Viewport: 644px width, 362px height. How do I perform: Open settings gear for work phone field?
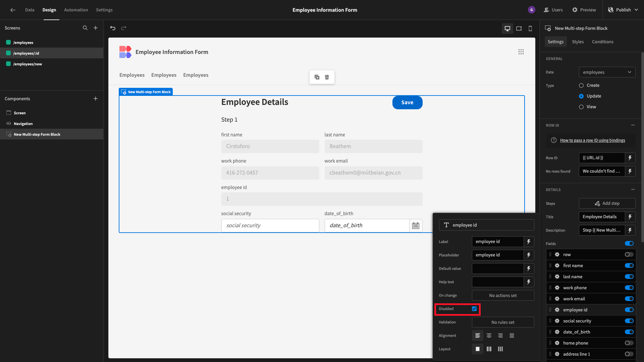(557, 288)
